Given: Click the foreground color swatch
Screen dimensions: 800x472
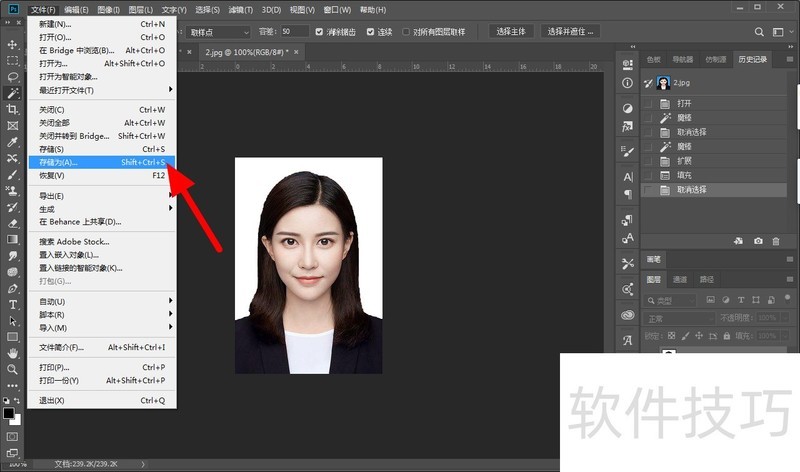Looking at the screenshot, I should click(x=9, y=412).
